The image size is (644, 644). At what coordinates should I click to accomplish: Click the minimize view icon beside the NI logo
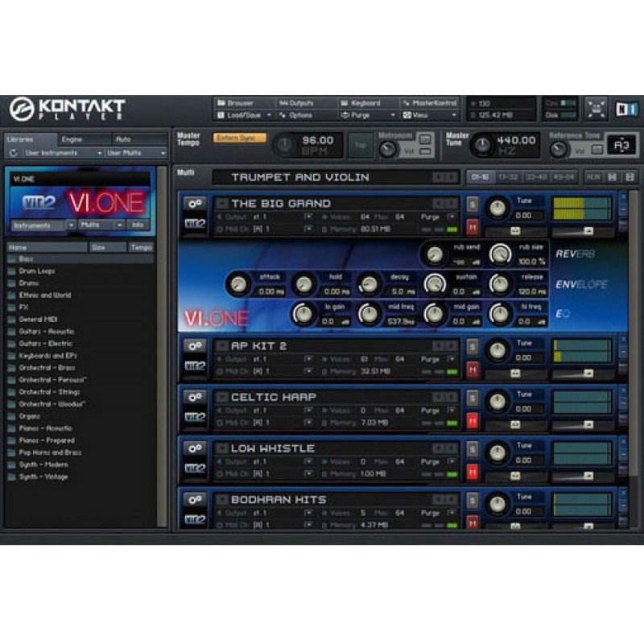tap(596, 109)
